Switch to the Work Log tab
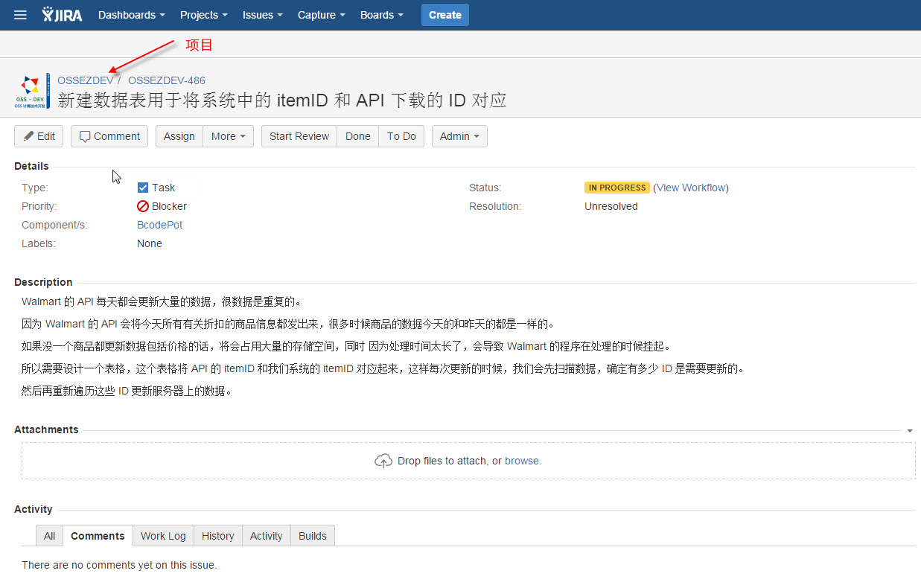Viewport: 921px width, 588px height. (163, 536)
